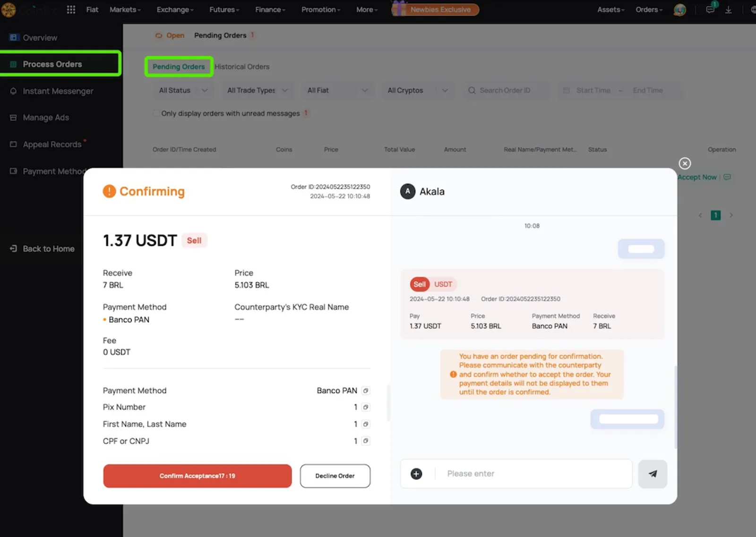Click the Sell tag beside 1.37 USDT
This screenshot has height=537, width=756.
(194, 240)
